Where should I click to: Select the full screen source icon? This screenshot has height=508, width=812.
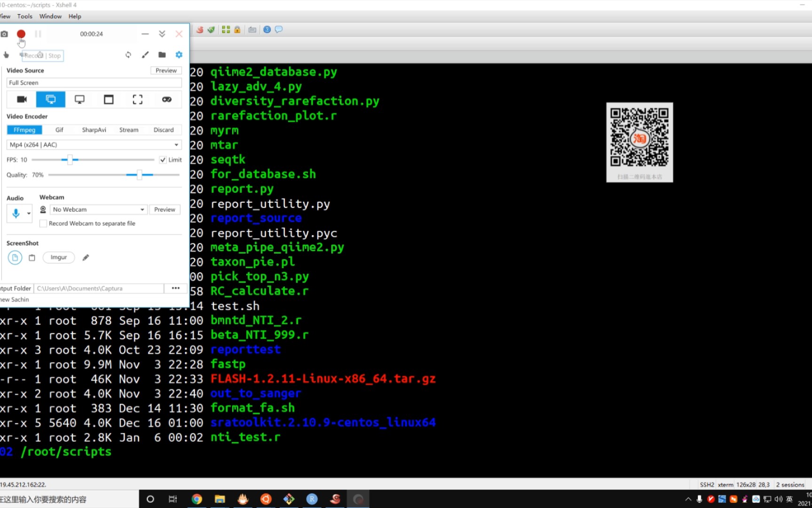[51, 99]
